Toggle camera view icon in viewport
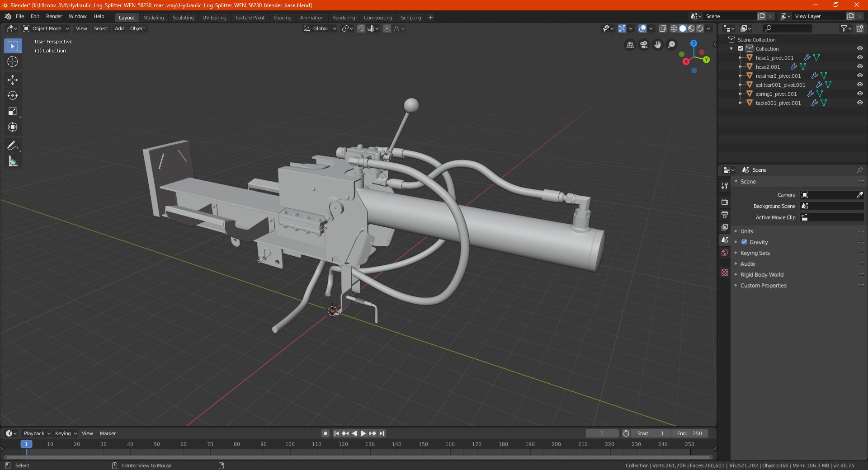 click(644, 45)
